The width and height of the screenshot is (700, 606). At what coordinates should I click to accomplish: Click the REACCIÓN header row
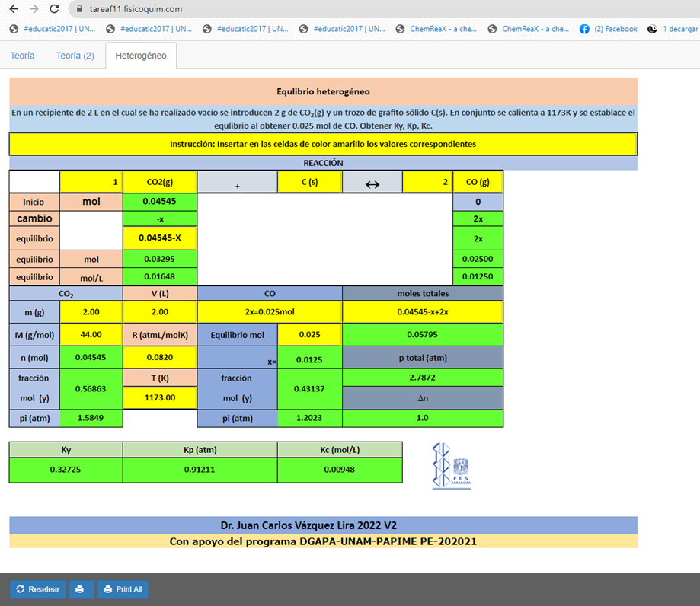point(323,163)
